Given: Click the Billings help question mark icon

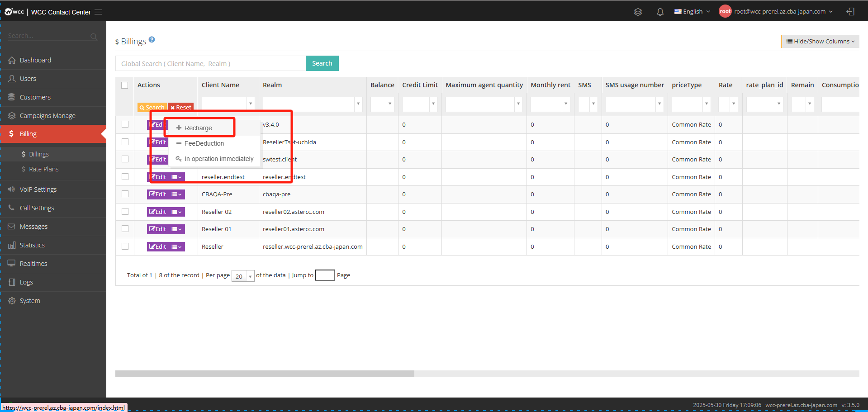Looking at the screenshot, I should click(152, 40).
